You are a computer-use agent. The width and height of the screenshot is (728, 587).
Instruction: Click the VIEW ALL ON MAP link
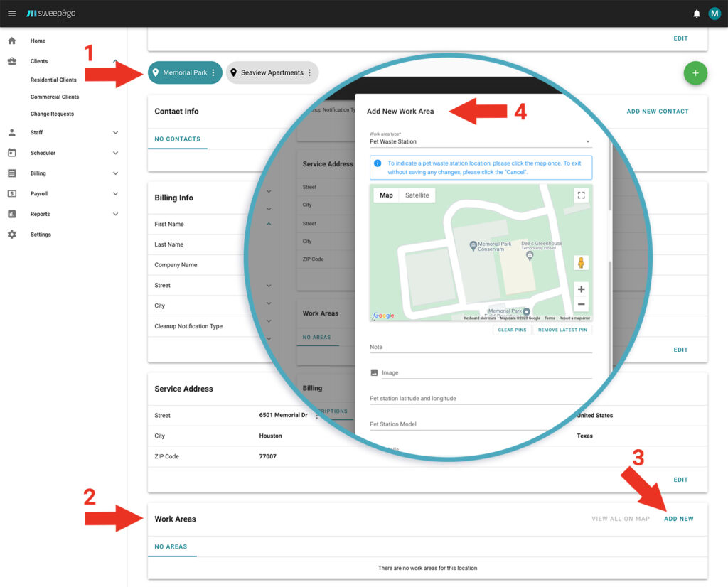coord(620,519)
